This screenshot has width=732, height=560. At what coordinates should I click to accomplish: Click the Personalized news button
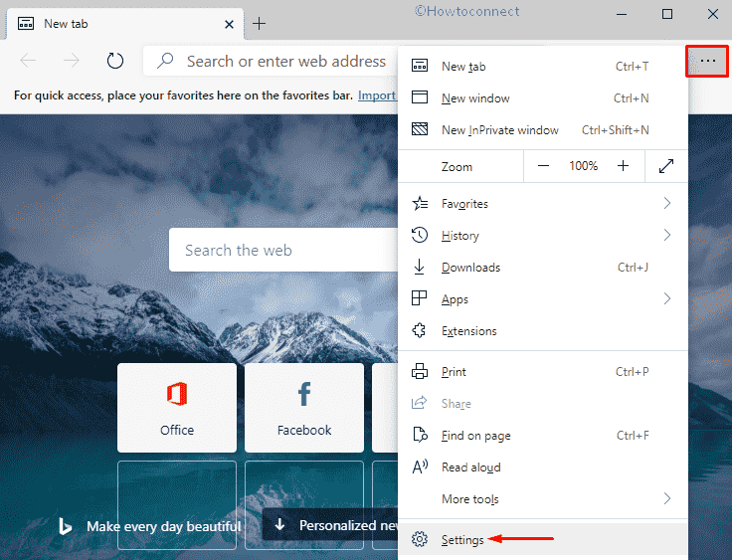(333, 525)
